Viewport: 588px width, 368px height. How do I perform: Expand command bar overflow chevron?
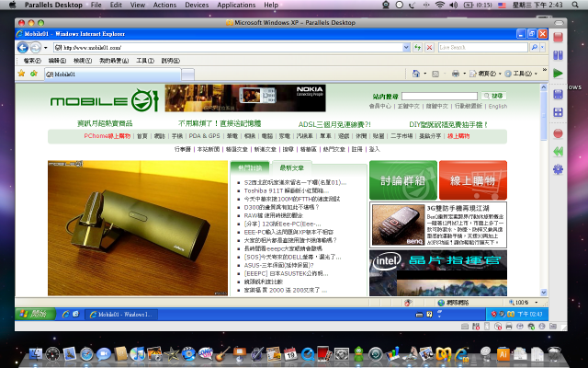click(544, 70)
